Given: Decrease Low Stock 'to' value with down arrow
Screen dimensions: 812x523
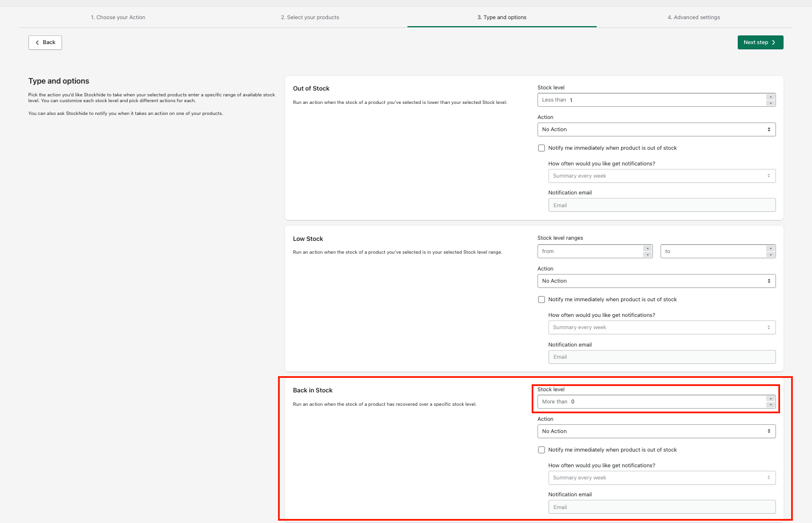Looking at the screenshot, I should tap(770, 255).
